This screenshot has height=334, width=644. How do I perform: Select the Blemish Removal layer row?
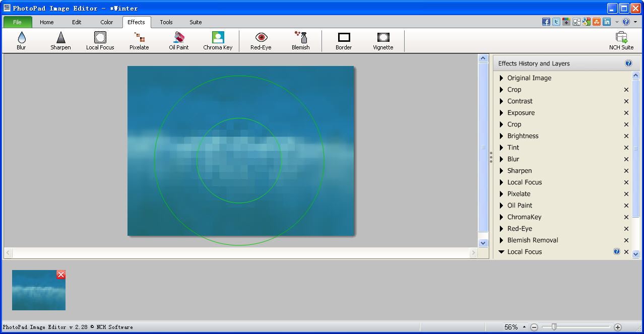(x=563, y=240)
